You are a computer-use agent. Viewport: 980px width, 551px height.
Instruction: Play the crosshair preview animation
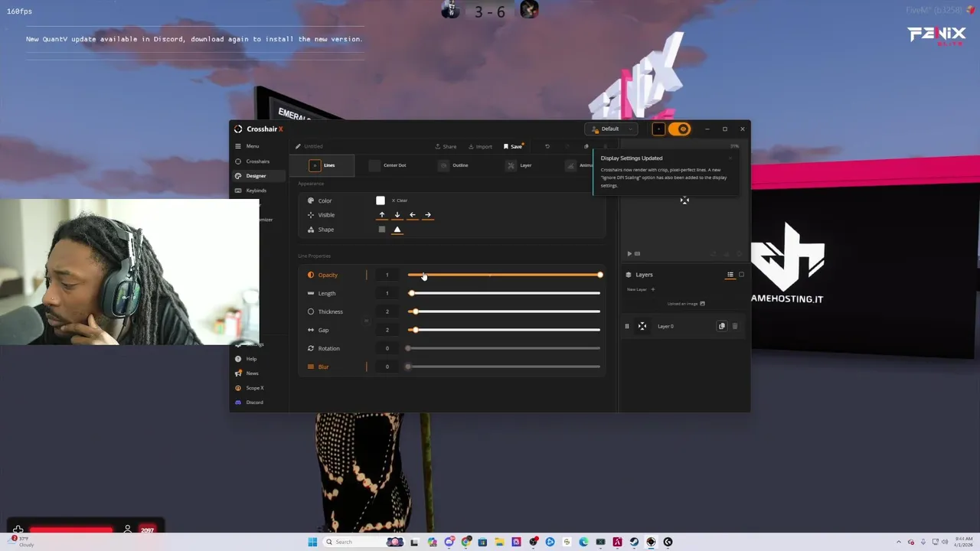(629, 253)
